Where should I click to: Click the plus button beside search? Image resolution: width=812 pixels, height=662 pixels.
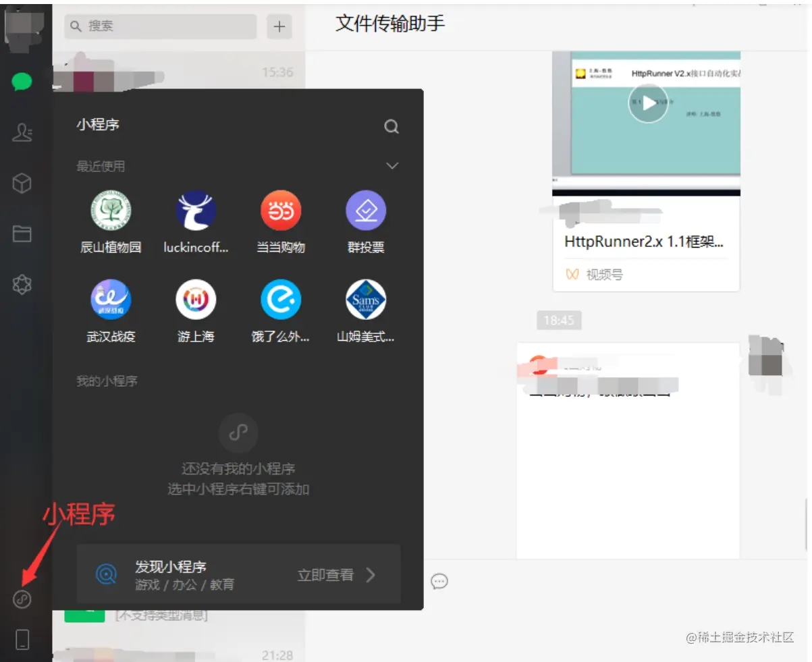point(279,27)
